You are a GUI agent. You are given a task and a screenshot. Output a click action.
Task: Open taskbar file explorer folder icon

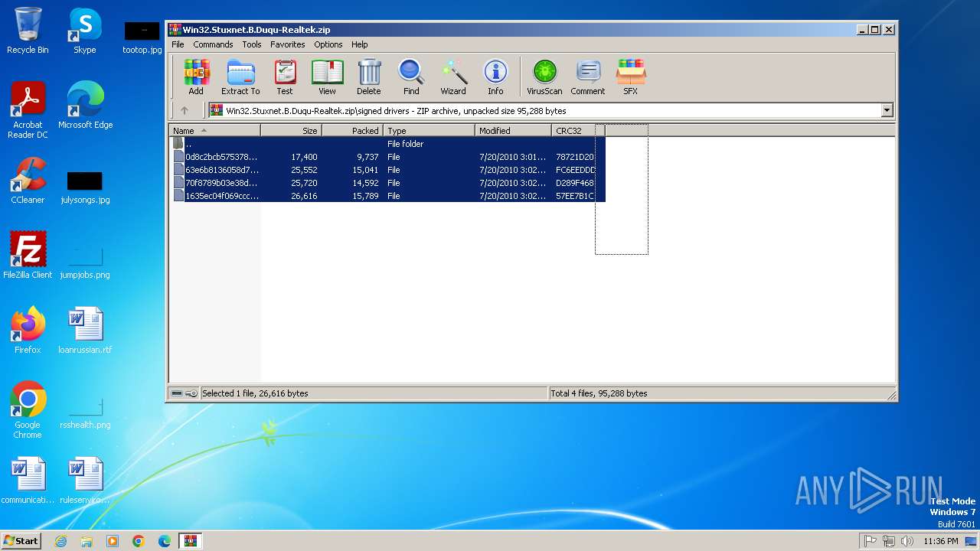point(87,541)
